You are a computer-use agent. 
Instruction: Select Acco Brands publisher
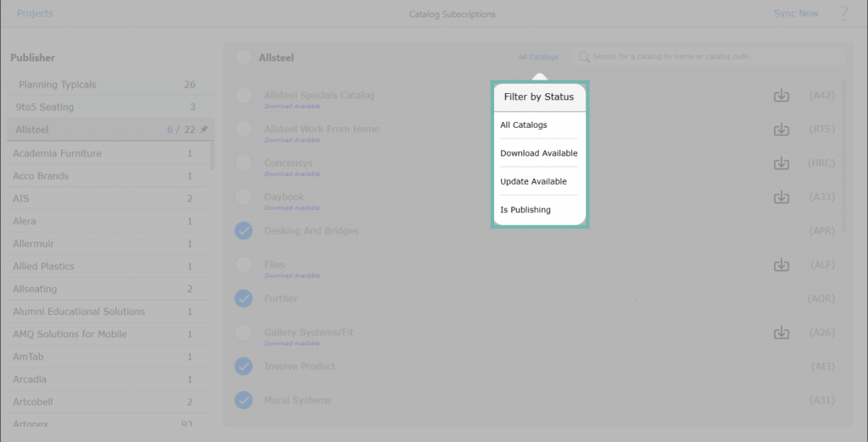pyautogui.click(x=109, y=176)
